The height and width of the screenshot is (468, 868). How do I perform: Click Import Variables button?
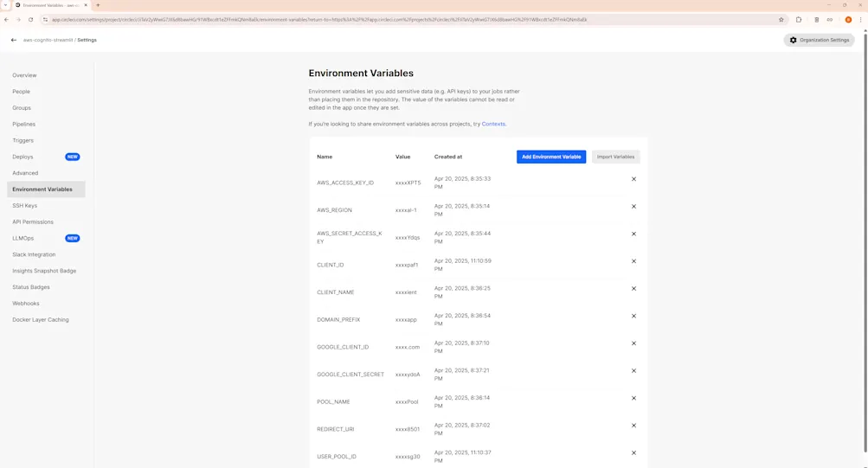(615, 157)
